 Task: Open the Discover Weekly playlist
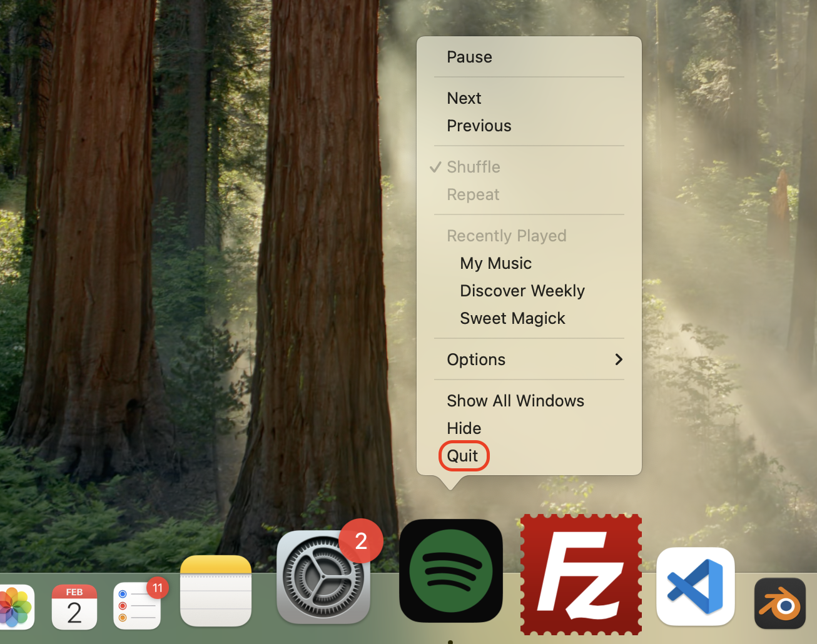[522, 291]
